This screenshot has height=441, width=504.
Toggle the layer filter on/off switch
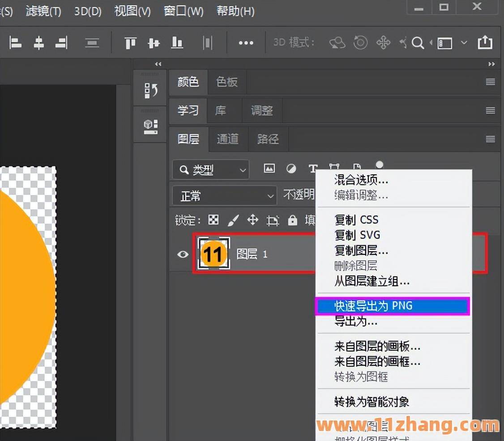(380, 165)
